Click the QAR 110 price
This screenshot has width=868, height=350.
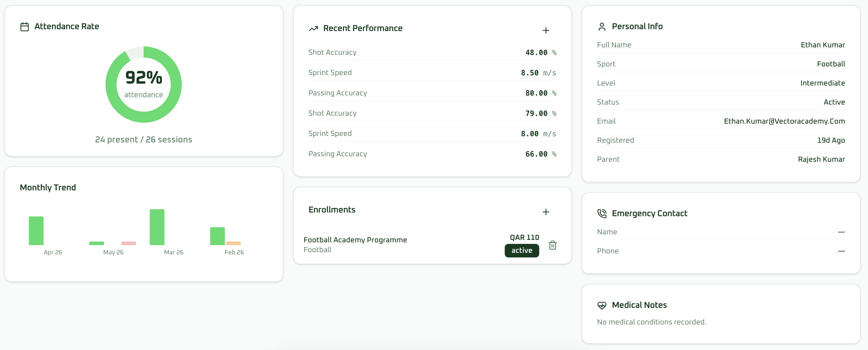coord(524,237)
